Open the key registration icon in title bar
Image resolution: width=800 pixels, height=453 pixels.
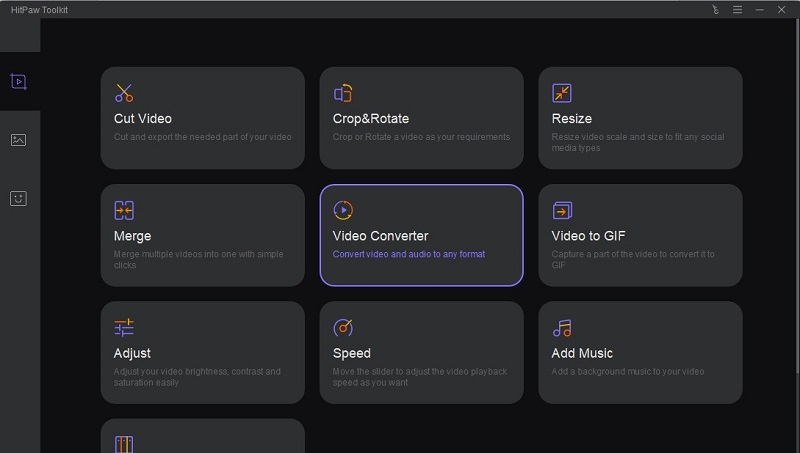(x=715, y=9)
